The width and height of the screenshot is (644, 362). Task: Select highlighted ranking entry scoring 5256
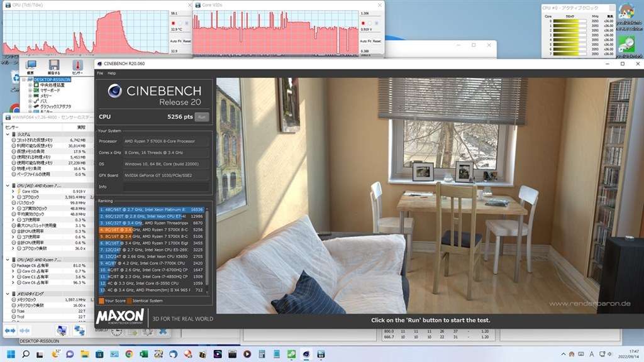(x=152, y=230)
